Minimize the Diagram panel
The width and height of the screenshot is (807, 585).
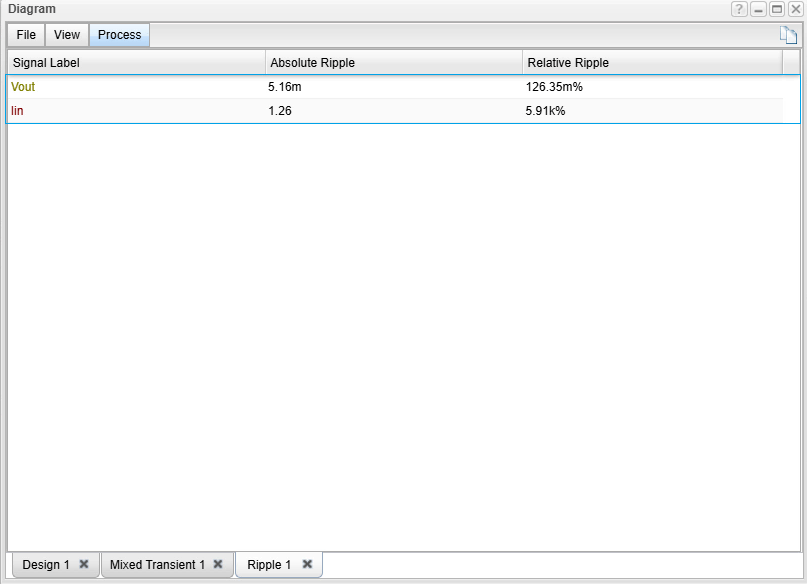[759, 9]
